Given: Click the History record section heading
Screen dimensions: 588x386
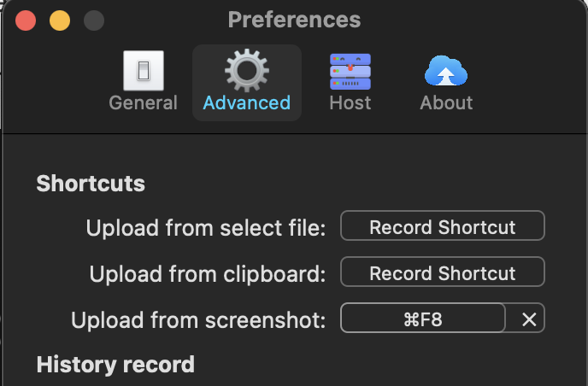Looking at the screenshot, I should 115,366.
